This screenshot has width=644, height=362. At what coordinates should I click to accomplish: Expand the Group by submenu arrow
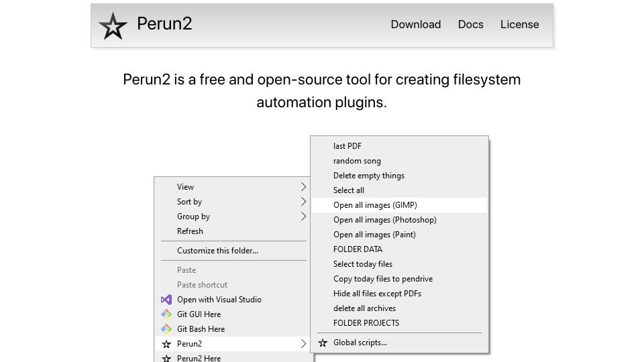point(303,217)
